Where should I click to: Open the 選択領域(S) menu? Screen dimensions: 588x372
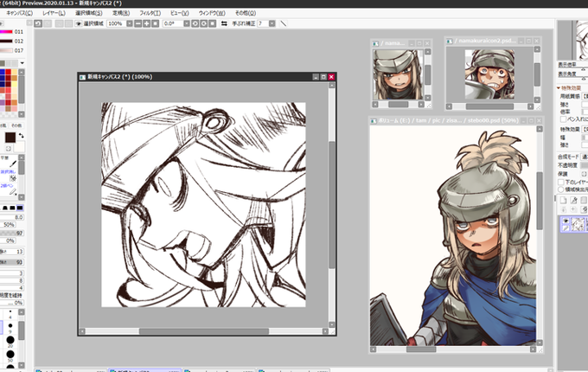[x=88, y=13]
